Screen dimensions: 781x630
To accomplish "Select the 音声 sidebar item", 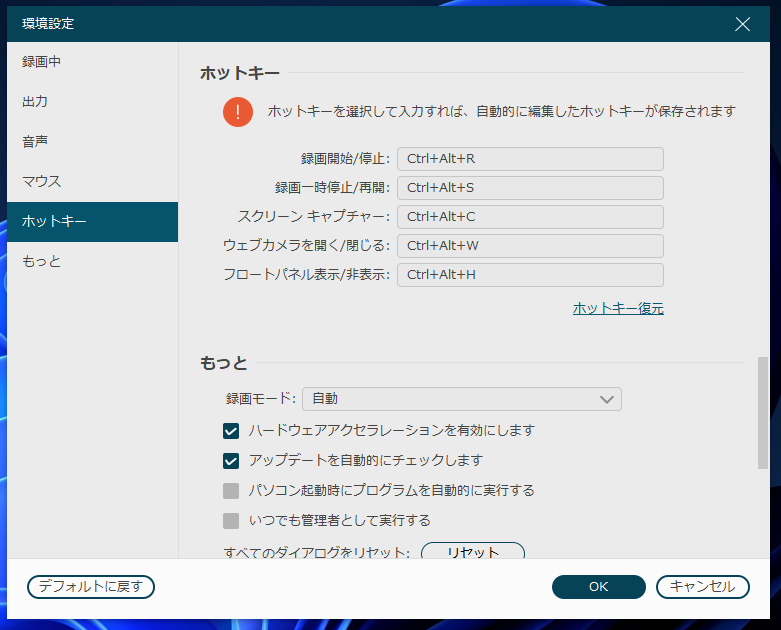I will [92, 141].
